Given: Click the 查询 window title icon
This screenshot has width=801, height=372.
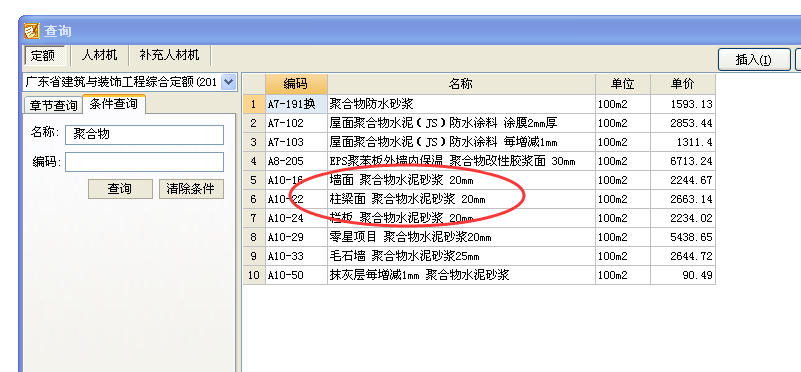Looking at the screenshot, I should [x=32, y=31].
